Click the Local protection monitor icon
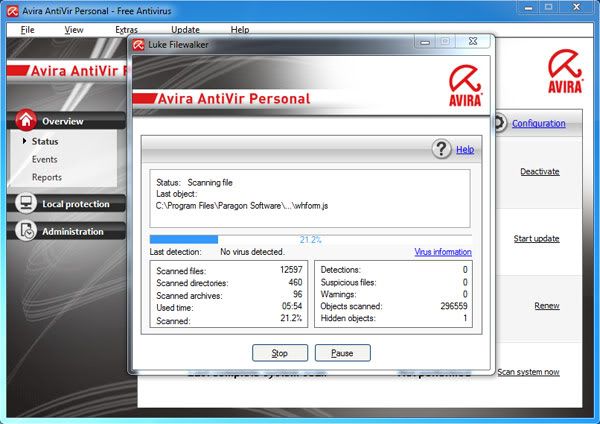The width and height of the screenshot is (600, 424). 27,204
